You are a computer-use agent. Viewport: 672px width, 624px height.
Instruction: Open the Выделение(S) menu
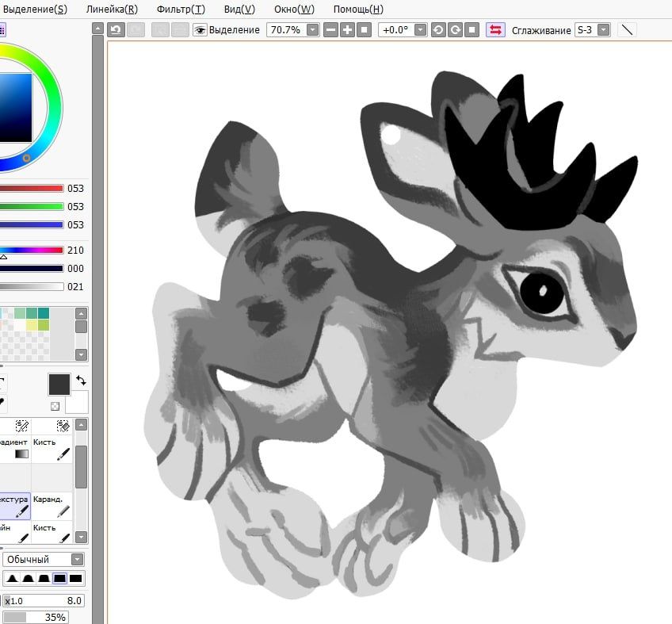pos(34,9)
